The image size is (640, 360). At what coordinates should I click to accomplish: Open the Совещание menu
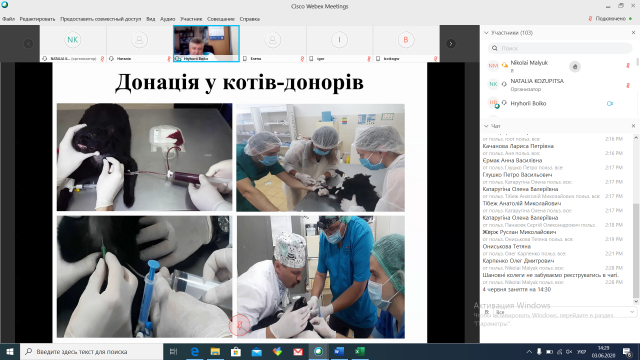pyautogui.click(x=221, y=19)
